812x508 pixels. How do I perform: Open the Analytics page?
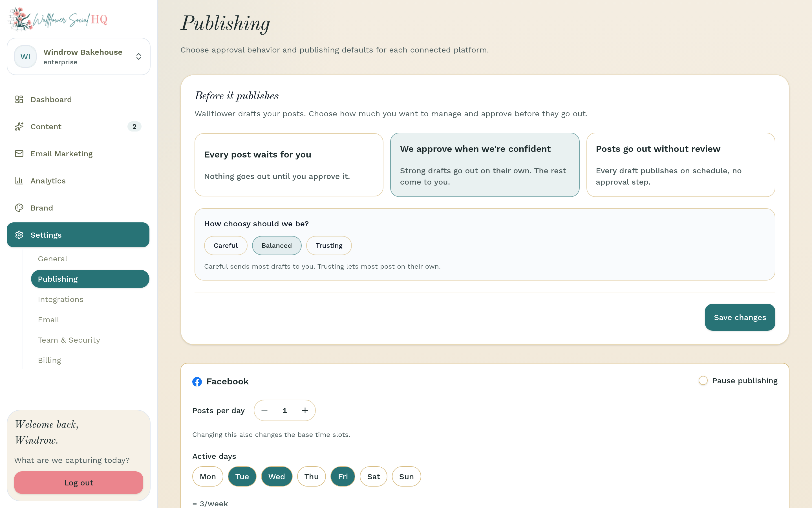click(x=78, y=181)
